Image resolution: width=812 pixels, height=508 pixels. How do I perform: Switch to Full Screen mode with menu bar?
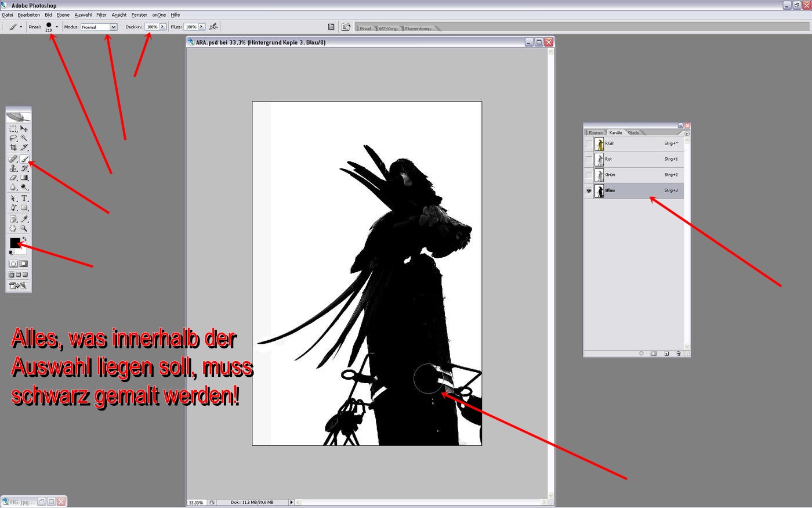(x=18, y=275)
